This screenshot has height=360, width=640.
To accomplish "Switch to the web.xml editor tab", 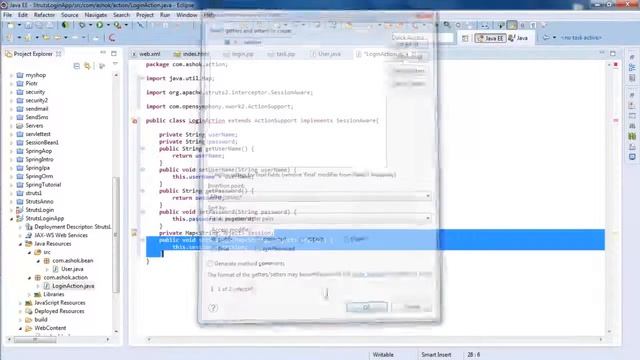I will pos(149,54).
